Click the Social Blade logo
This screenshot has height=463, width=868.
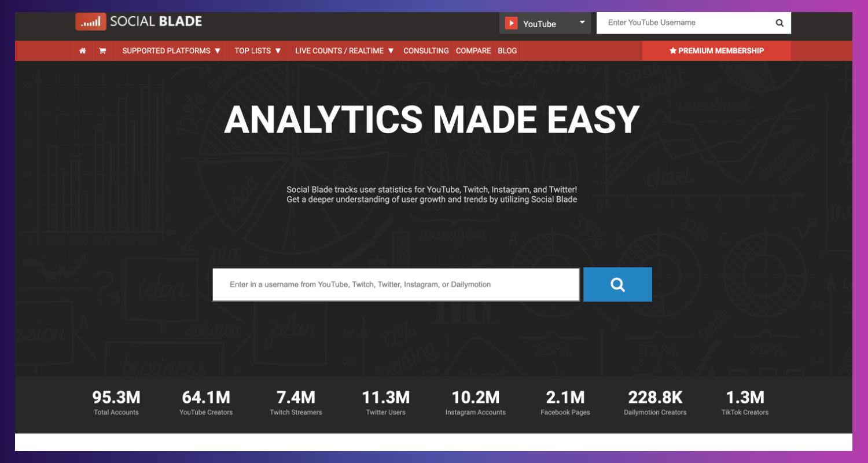click(139, 21)
